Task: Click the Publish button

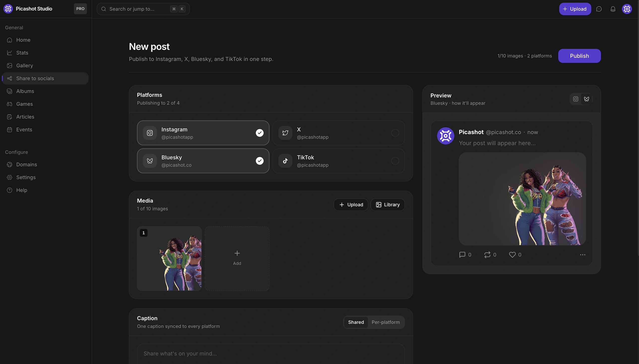Action: point(580,56)
